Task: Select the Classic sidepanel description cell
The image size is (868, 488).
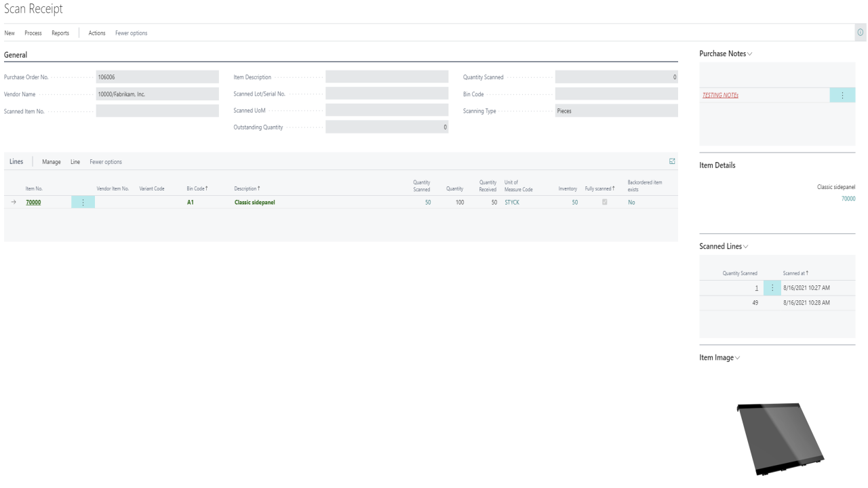Action: click(x=254, y=202)
